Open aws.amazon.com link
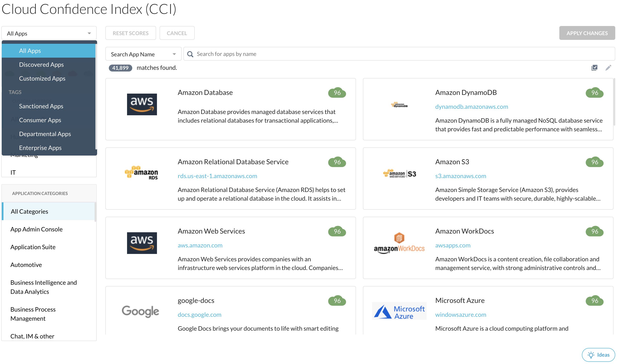 (200, 245)
